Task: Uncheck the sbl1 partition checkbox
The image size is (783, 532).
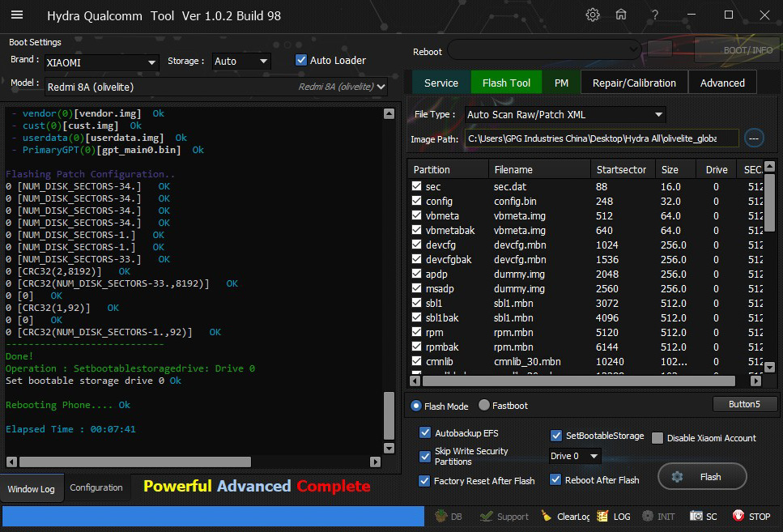Action: 416,303
